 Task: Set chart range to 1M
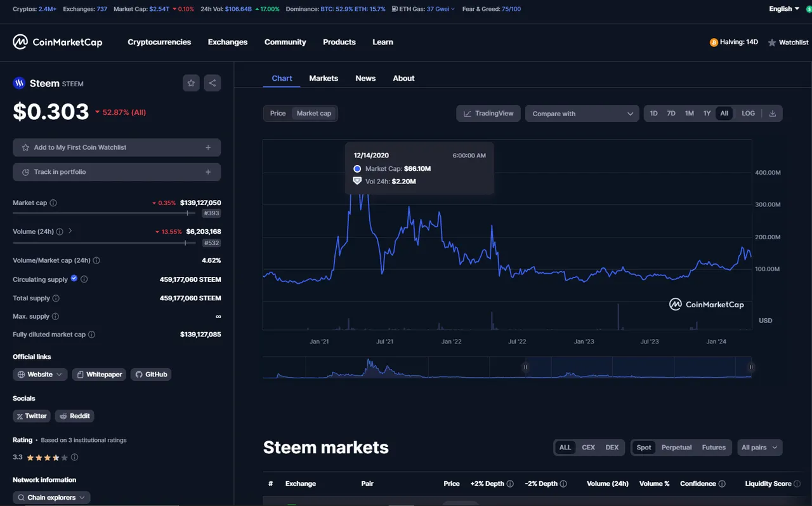[689, 114]
